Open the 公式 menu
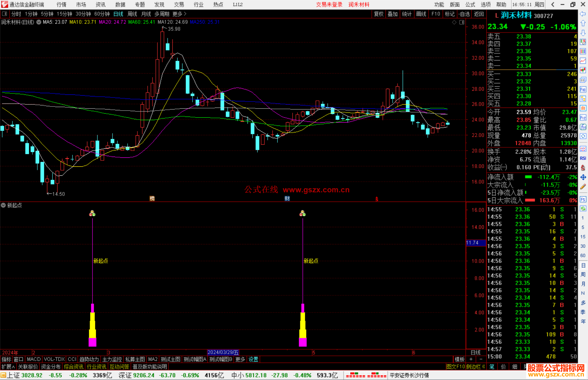 [470, 4]
